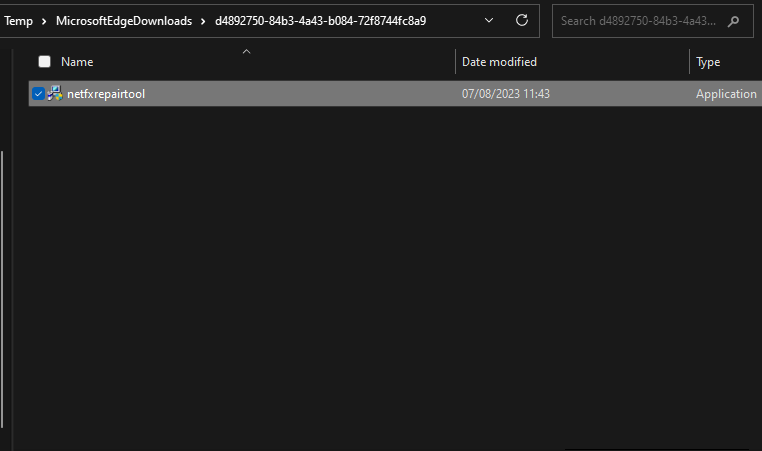Sort files by the Name column
762x451 pixels.
[x=77, y=62]
